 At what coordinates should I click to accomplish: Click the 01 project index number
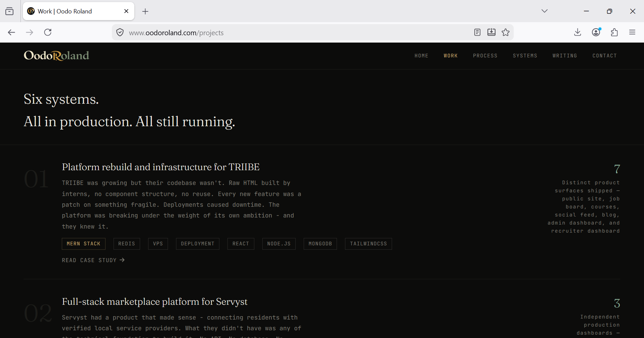point(36,179)
